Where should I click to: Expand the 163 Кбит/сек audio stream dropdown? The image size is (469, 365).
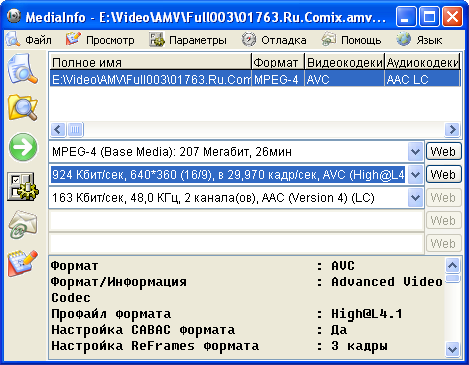click(x=415, y=198)
